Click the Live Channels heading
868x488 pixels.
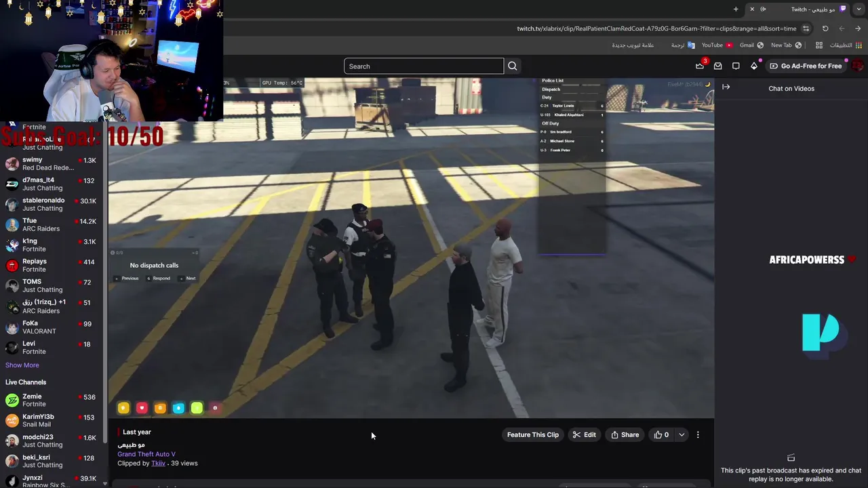26,382
